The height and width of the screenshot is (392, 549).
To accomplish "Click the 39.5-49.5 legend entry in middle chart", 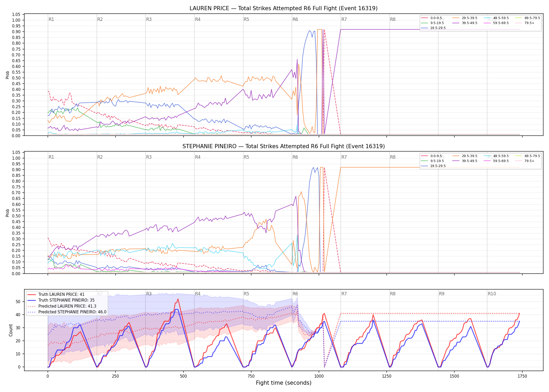I will pos(465,161).
